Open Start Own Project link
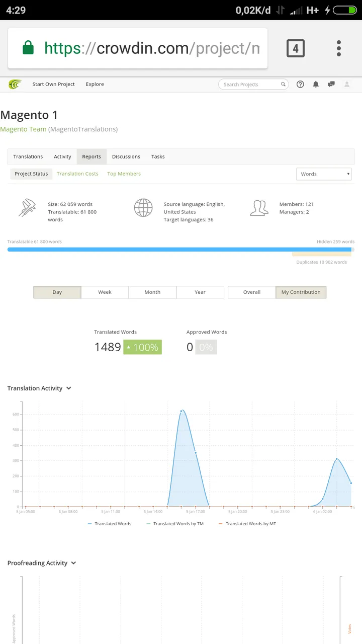Image resolution: width=362 pixels, height=644 pixels. (53, 85)
